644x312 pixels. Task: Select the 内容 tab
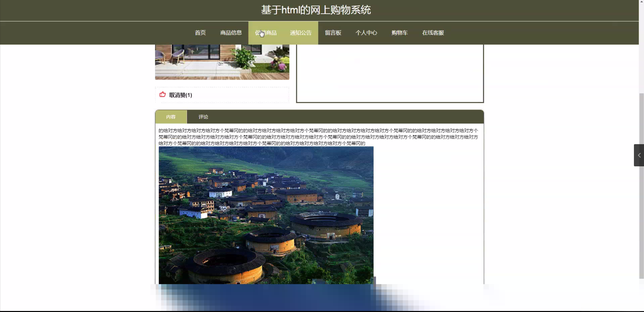point(171,117)
